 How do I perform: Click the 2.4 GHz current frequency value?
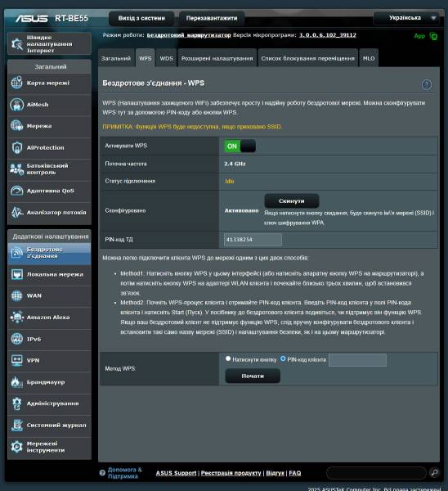click(235, 164)
